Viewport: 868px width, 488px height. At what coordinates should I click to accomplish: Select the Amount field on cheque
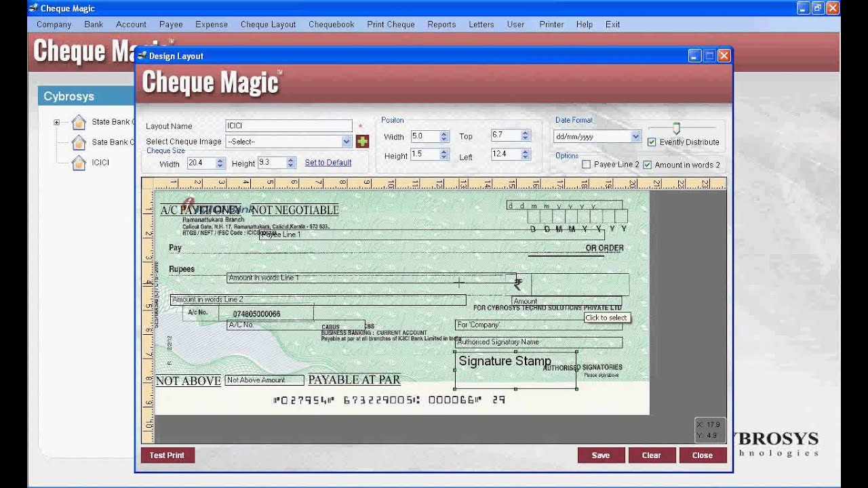pyautogui.click(x=567, y=301)
